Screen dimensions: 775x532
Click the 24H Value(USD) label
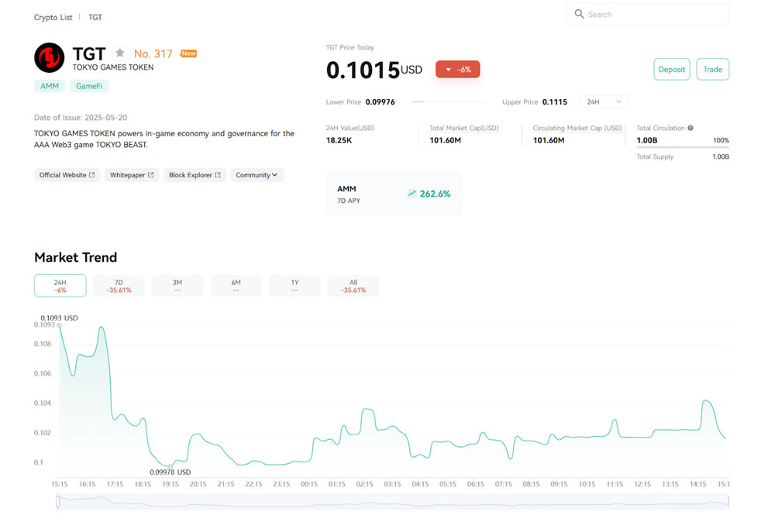point(350,128)
